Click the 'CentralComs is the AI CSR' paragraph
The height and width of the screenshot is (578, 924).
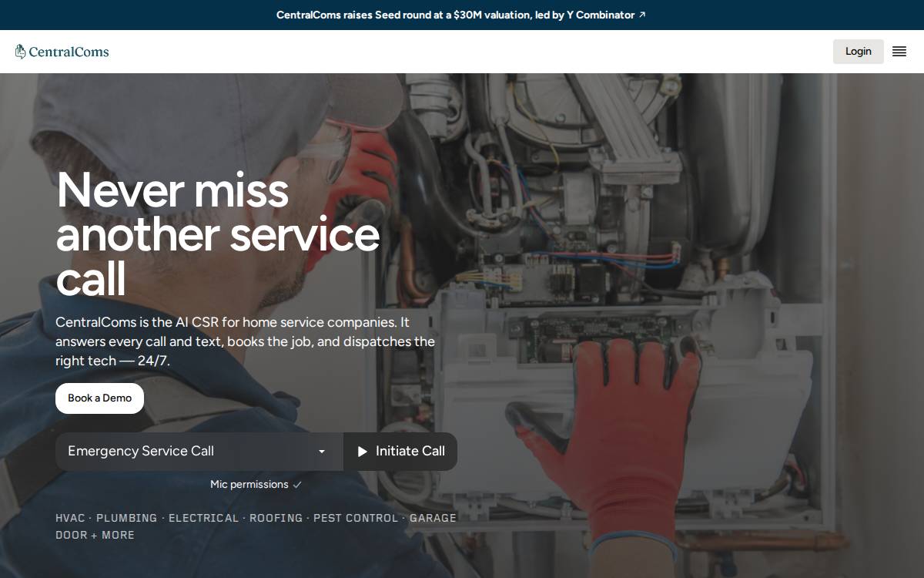246,341
